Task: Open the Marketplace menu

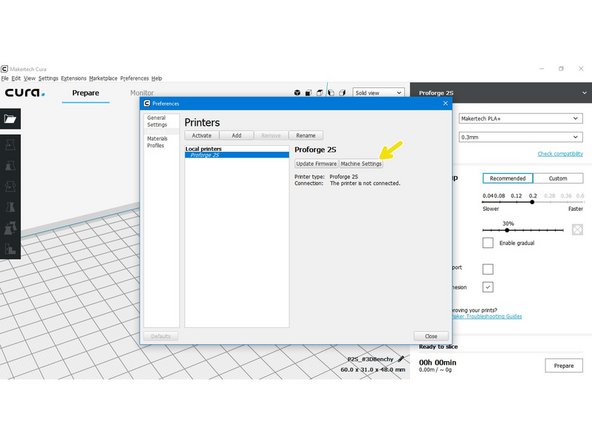Action: tap(103, 79)
